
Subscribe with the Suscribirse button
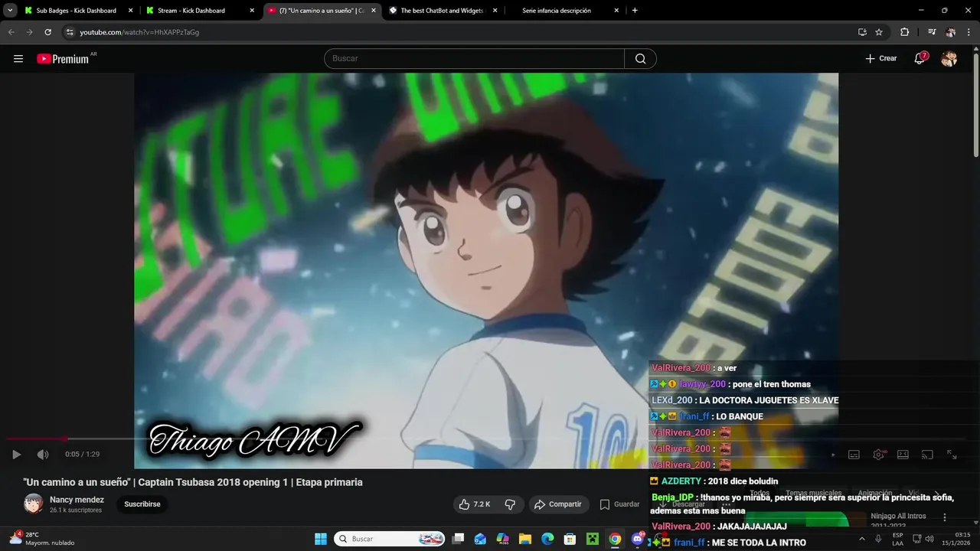pos(142,504)
